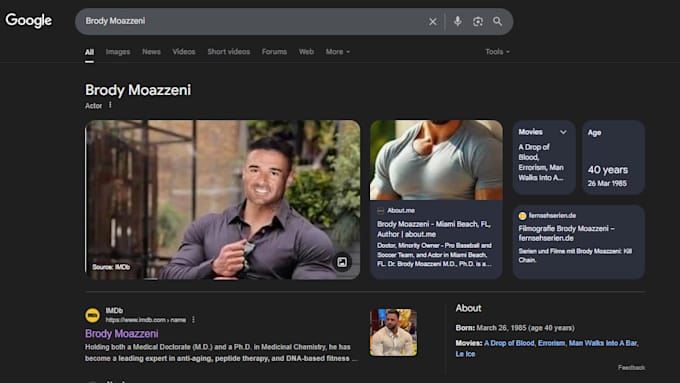Open search by image camera icon

pos(477,22)
